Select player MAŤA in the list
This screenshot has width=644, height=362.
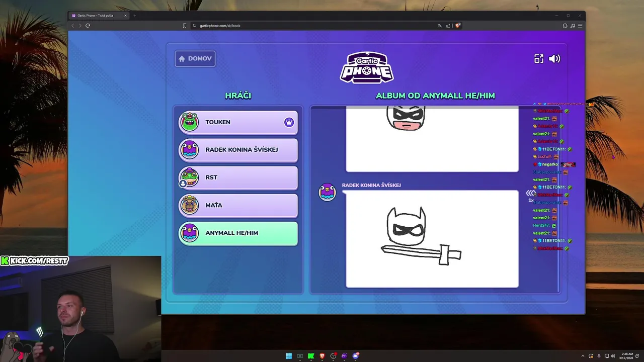coord(238,205)
